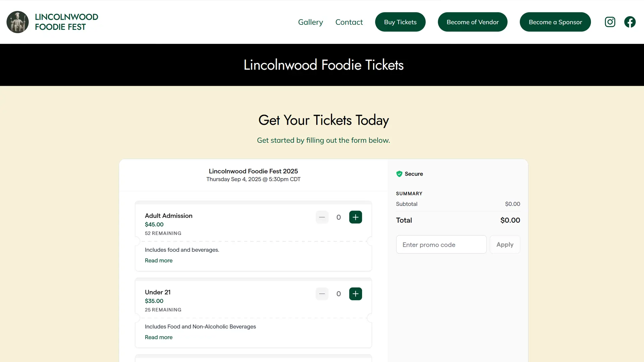This screenshot has width=644, height=362.
Task: Select Become of Vendor button
Action: [x=473, y=22]
